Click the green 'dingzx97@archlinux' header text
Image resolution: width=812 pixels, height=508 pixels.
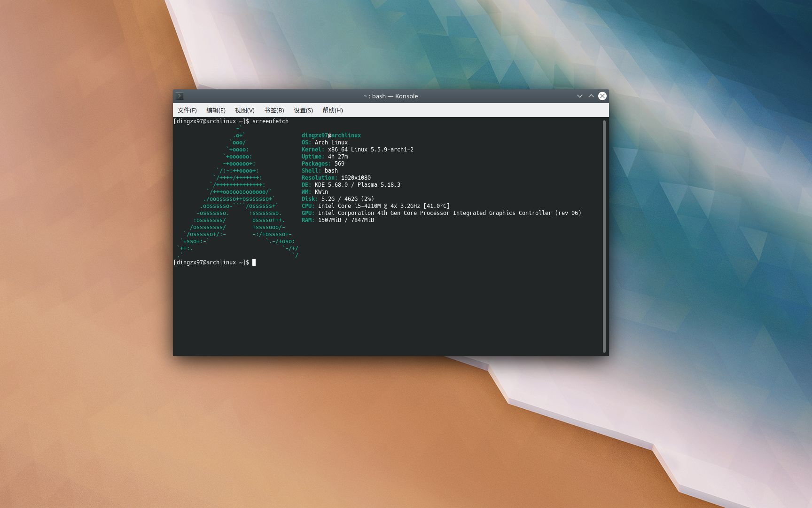point(331,135)
